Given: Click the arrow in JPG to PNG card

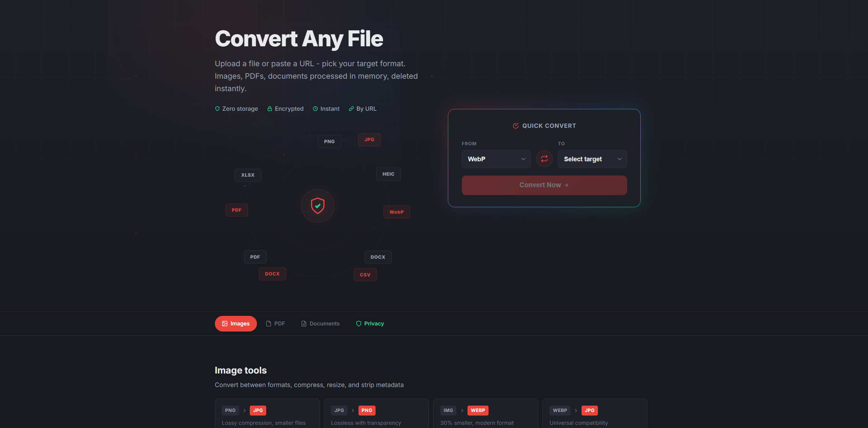Looking at the screenshot, I should click(x=353, y=411).
